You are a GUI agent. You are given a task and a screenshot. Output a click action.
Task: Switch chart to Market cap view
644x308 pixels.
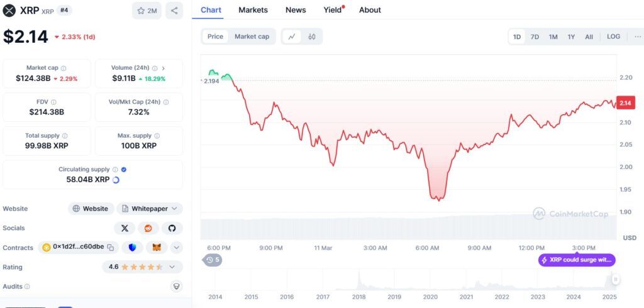coord(252,36)
